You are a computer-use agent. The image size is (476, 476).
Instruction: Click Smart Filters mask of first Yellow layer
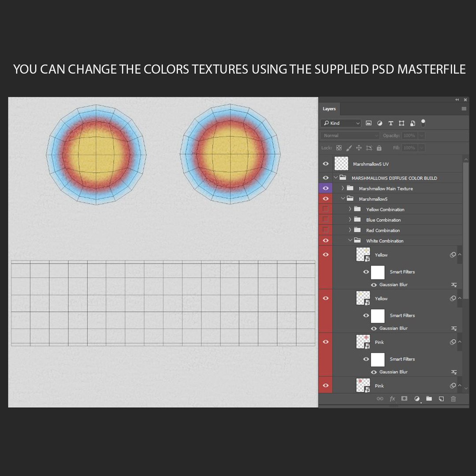[378, 272]
